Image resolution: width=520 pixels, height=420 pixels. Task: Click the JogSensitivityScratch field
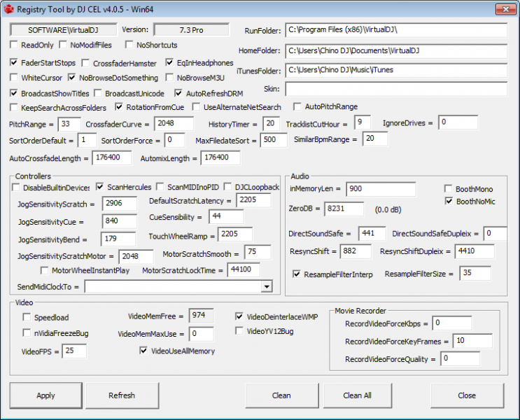(120, 204)
